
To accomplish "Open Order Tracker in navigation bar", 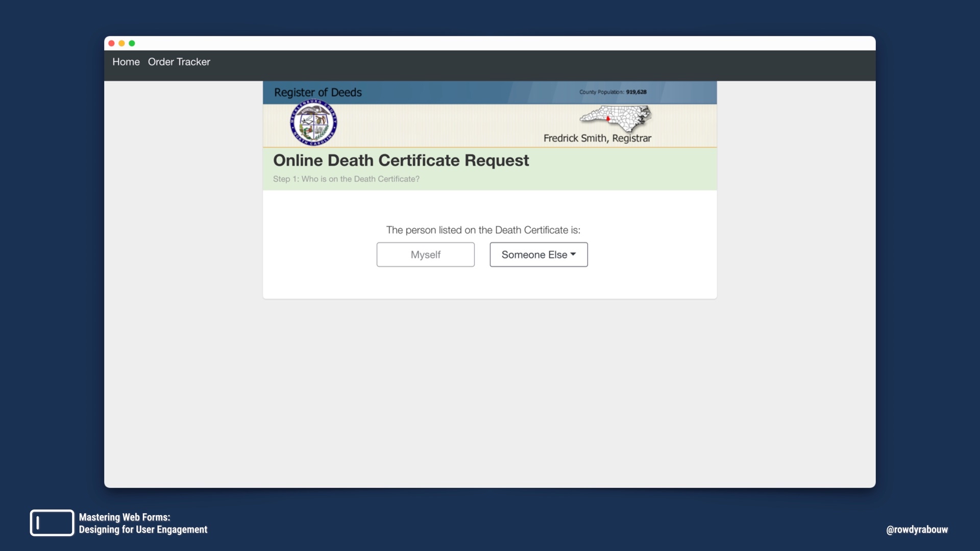I will coord(179,62).
